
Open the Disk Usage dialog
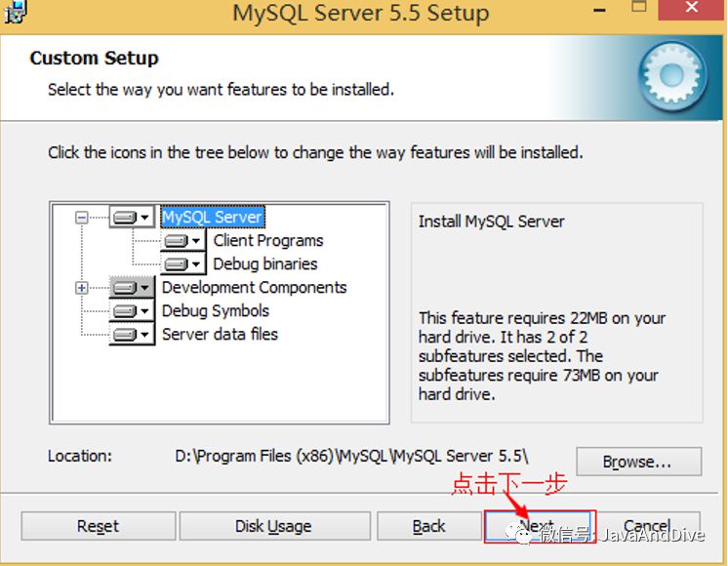pos(273,526)
